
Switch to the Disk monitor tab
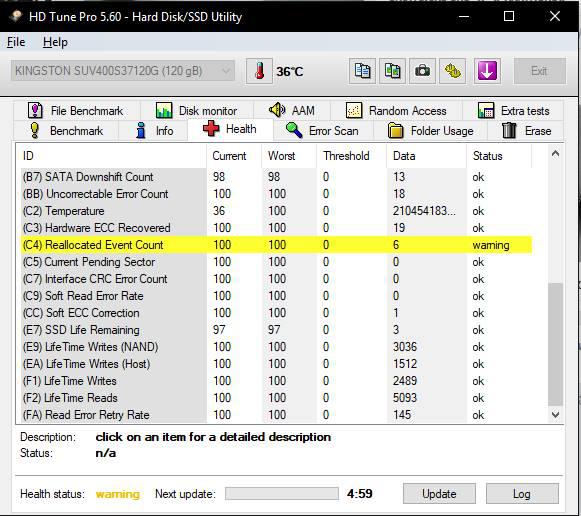coord(197,110)
